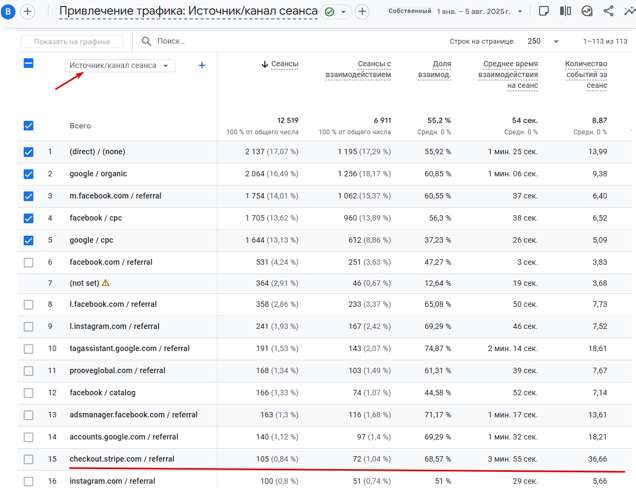Open the green checkmark report status icon
Image resolution: width=636 pixels, height=491 pixels.
330,12
